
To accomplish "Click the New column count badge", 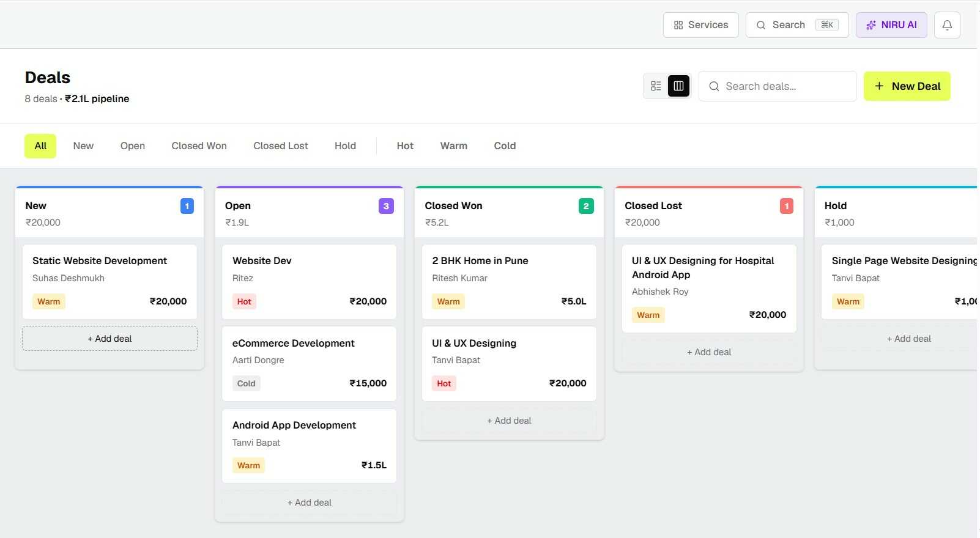I will tap(187, 206).
